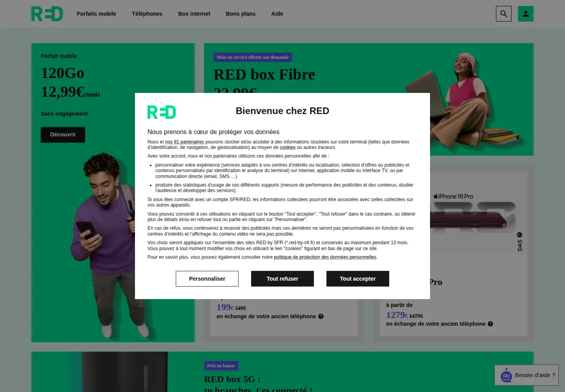Click the 5G box product image

click(x=125, y=372)
